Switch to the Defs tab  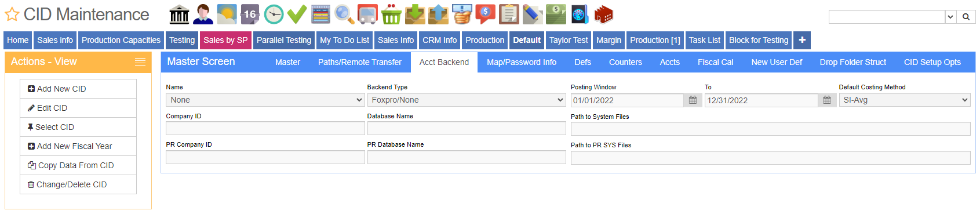(x=582, y=62)
